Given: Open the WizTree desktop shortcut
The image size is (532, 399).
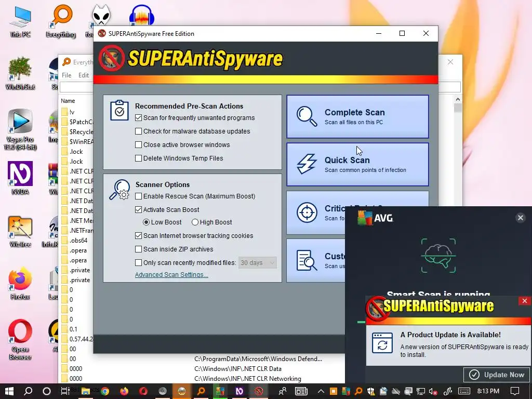Looking at the screenshot, I should (x=20, y=231).
